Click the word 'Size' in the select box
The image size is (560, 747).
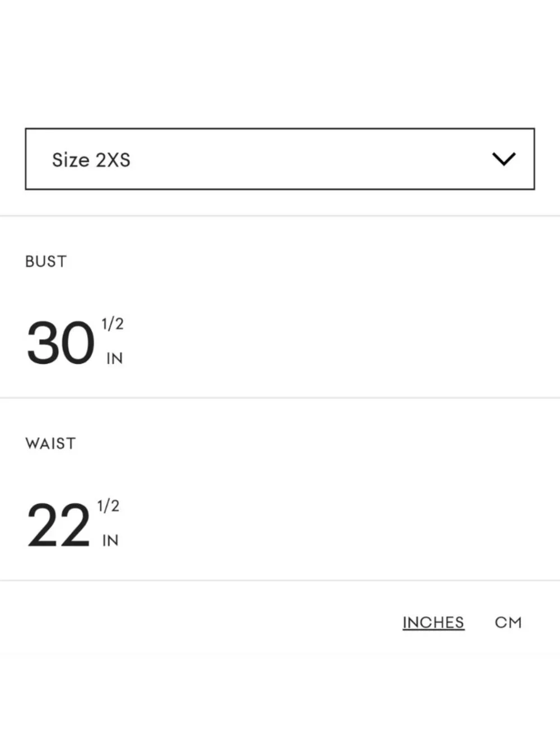click(71, 160)
